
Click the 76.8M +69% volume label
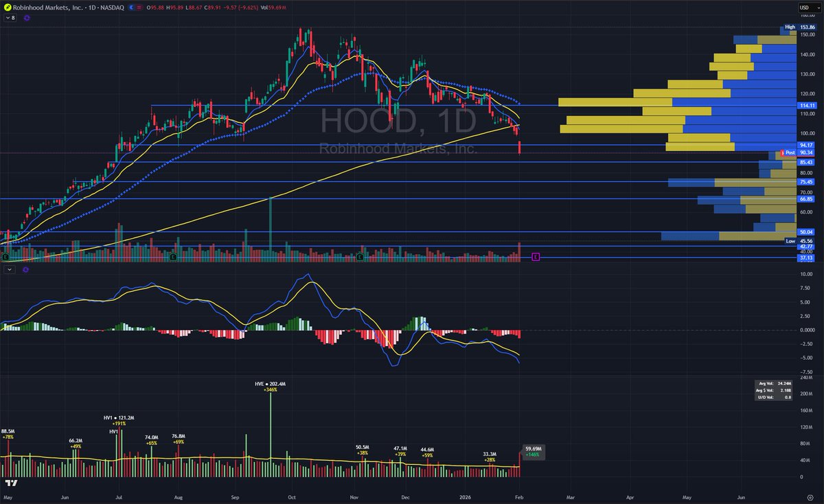coord(179,439)
